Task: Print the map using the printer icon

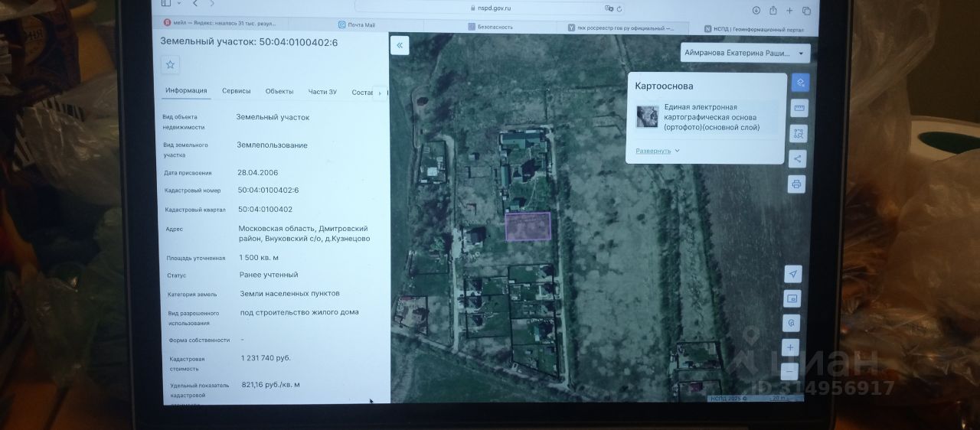Action: (797, 184)
